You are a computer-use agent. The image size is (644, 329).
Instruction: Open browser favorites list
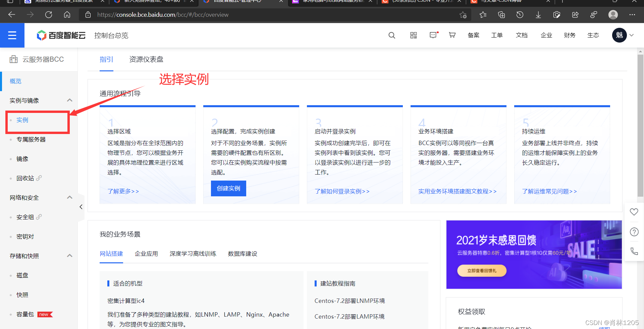click(483, 15)
